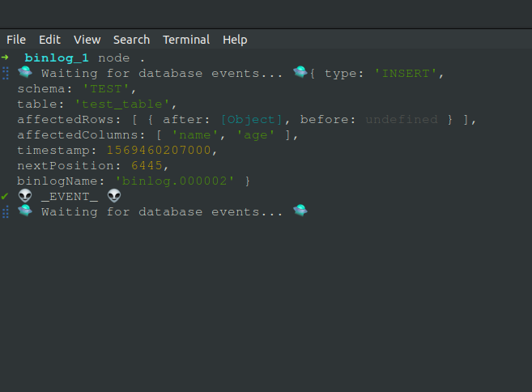Click the 'TEST' schema value
The height and width of the screenshot is (392, 532).
coord(106,89)
